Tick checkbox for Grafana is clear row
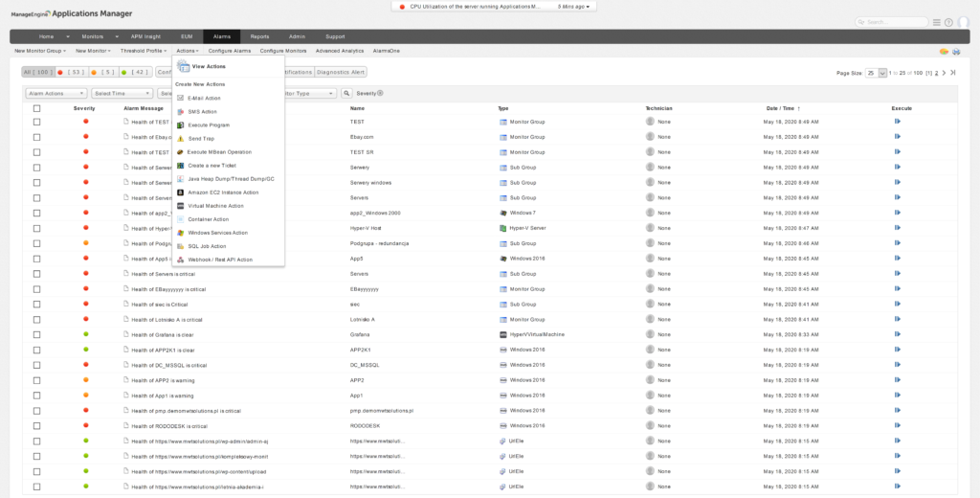 point(36,334)
